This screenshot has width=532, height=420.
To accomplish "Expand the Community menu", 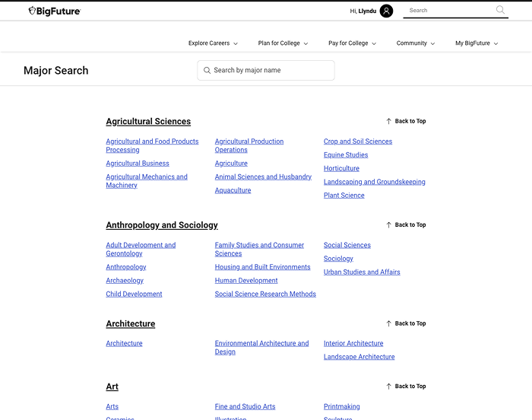I will point(416,43).
